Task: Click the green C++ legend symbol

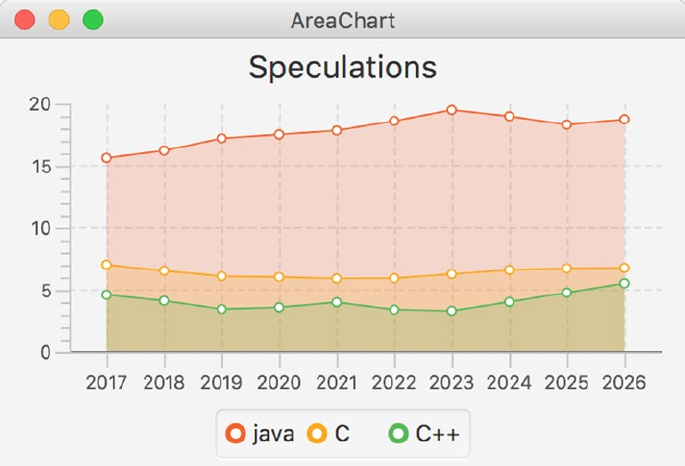Action: click(398, 433)
